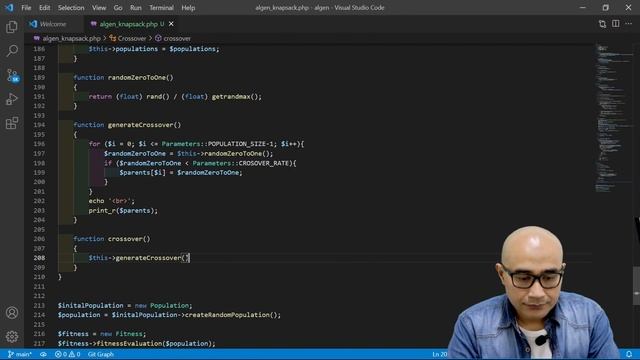Viewport: 640px width, 360px height.
Task: Open Git Graph from status bar
Action: point(101,354)
